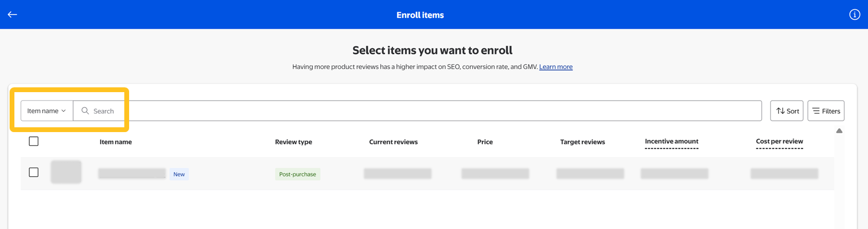Expand the Item name chevron
The width and height of the screenshot is (868, 229).
tap(63, 111)
